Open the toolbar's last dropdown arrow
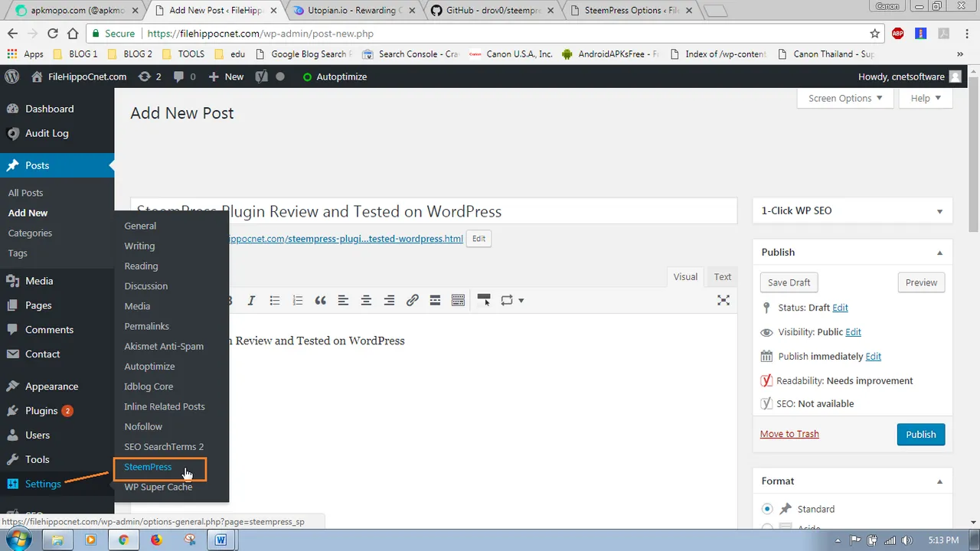The height and width of the screenshot is (551, 980). coord(521,301)
